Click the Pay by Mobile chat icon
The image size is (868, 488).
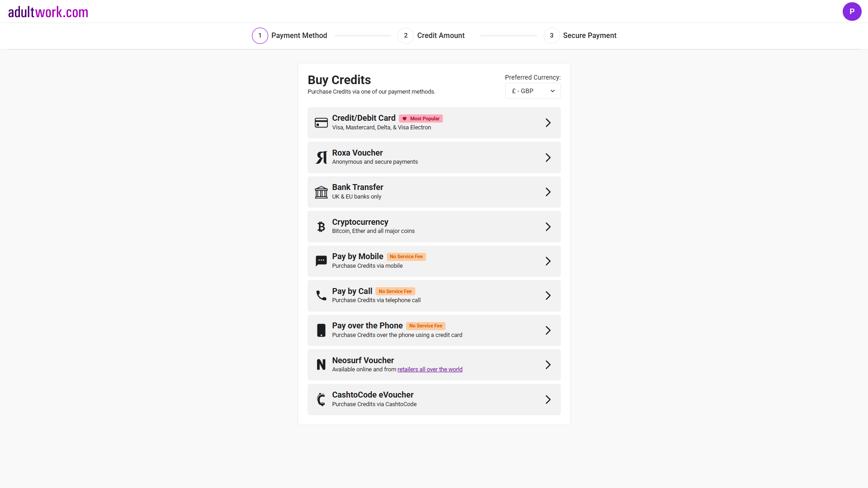click(321, 261)
